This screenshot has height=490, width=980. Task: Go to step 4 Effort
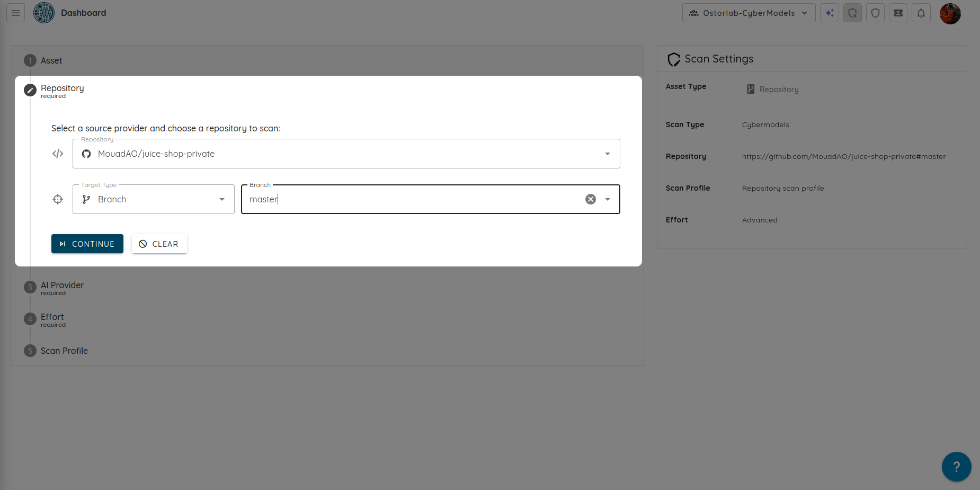pyautogui.click(x=44, y=319)
